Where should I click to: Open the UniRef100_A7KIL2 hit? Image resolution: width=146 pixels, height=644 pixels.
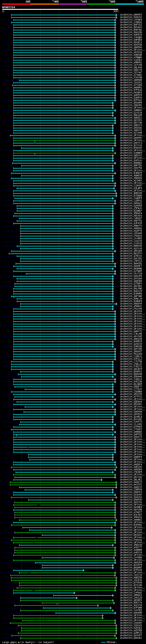131,359
